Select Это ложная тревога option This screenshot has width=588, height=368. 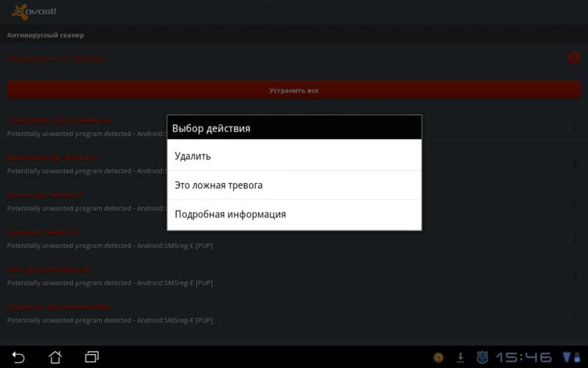click(295, 185)
